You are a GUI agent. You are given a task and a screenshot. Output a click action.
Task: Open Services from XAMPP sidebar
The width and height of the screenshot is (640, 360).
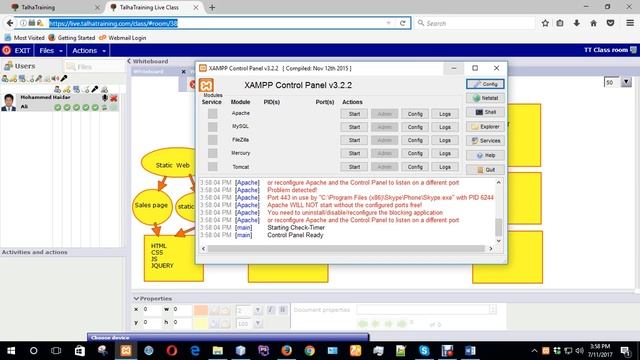(x=485, y=140)
